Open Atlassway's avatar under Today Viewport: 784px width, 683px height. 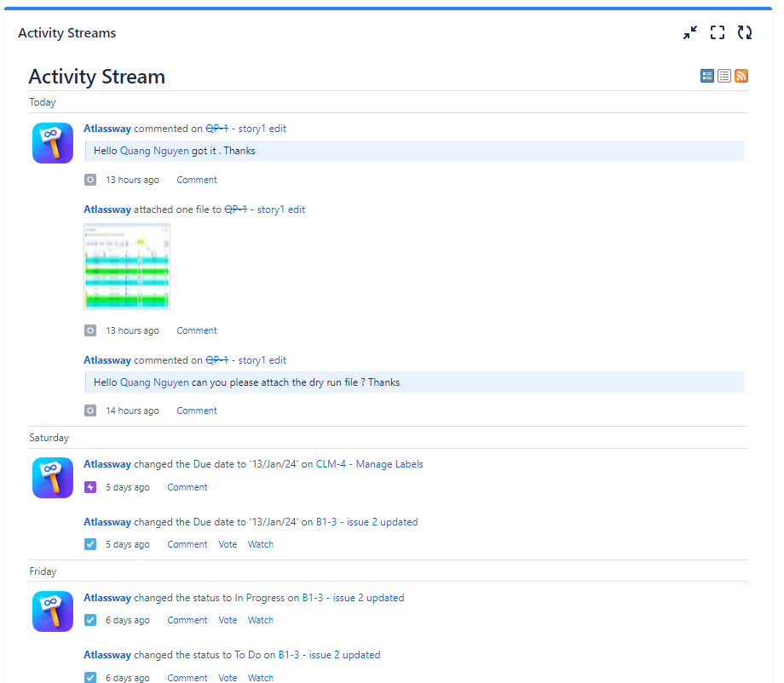(52, 142)
